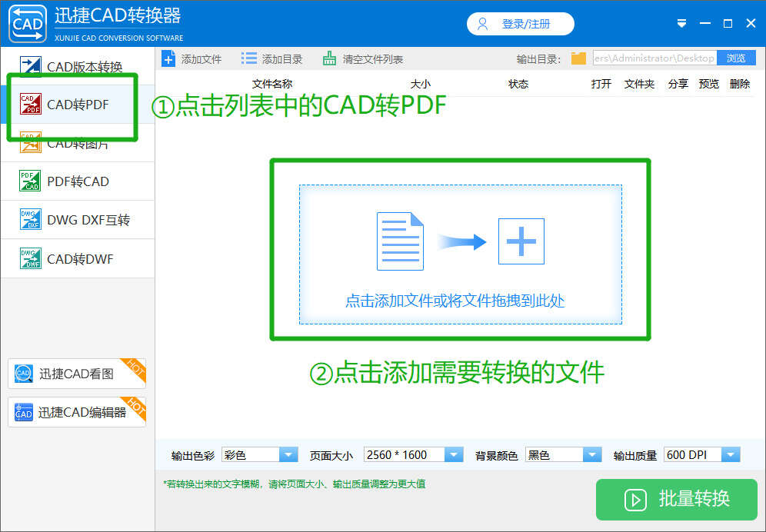The height and width of the screenshot is (532, 766).
Task: Open CAD版本转换 in the sidebar
Action: tap(77, 66)
